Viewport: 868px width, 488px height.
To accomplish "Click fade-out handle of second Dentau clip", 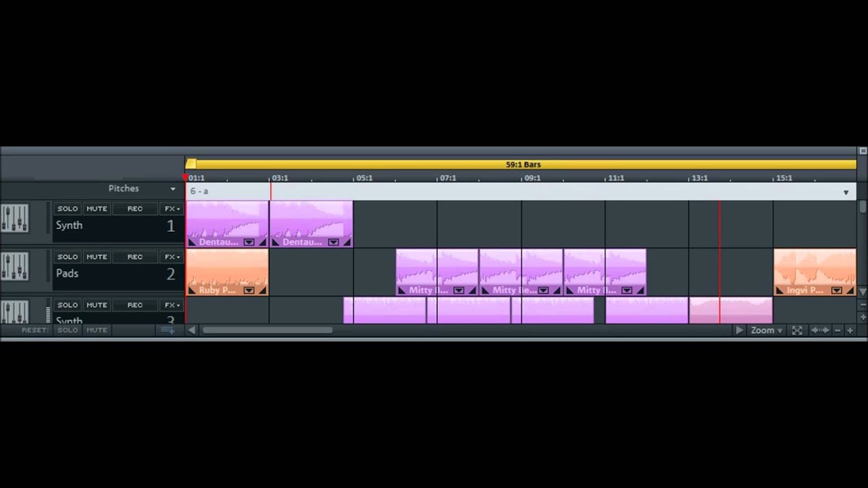I will pos(347,242).
